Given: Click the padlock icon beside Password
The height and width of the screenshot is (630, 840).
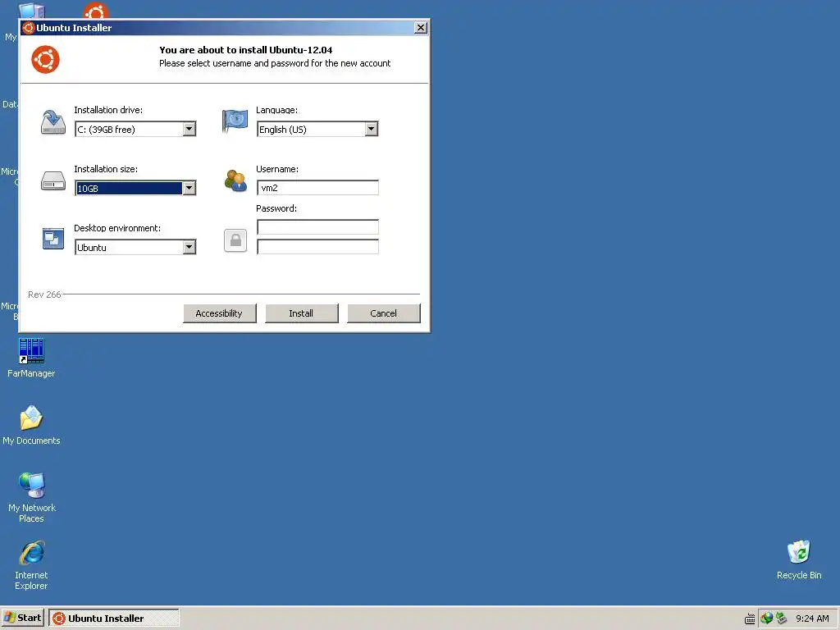Looking at the screenshot, I should (x=235, y=240).
